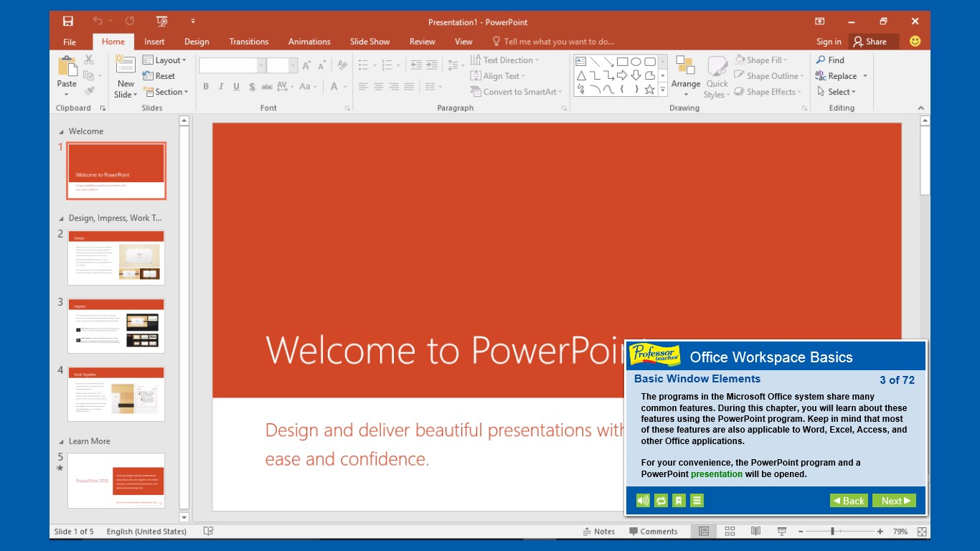Click the Arrange objects icon
Screen dimensions: 980x551
[685, 66]
